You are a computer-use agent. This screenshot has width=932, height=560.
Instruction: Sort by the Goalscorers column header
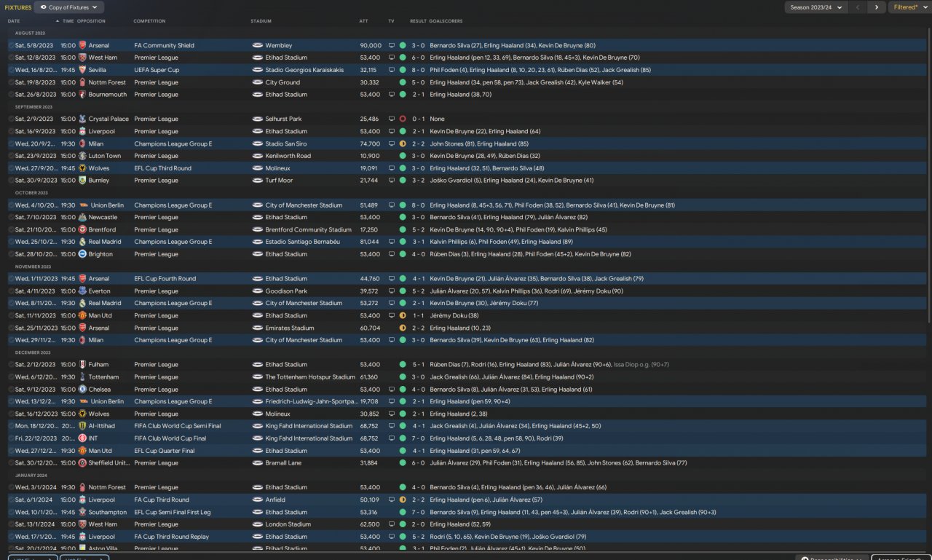[x=446, y=21]
